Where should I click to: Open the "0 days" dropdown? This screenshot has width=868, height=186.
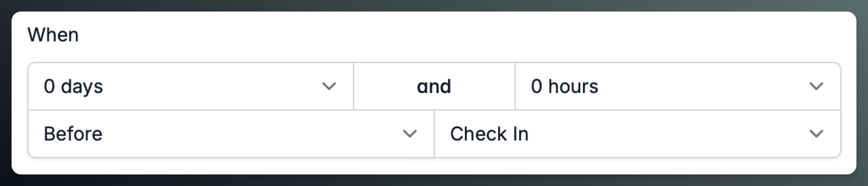[190, 86]
